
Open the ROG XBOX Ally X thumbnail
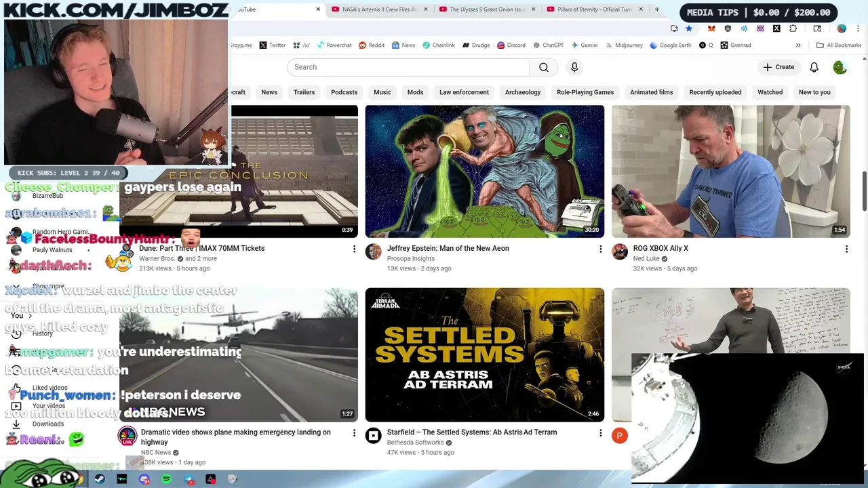[731, 171]
